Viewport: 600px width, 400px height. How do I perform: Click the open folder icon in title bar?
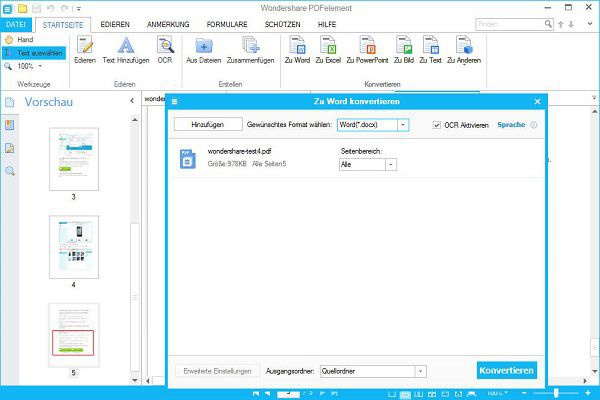point(23,8)
